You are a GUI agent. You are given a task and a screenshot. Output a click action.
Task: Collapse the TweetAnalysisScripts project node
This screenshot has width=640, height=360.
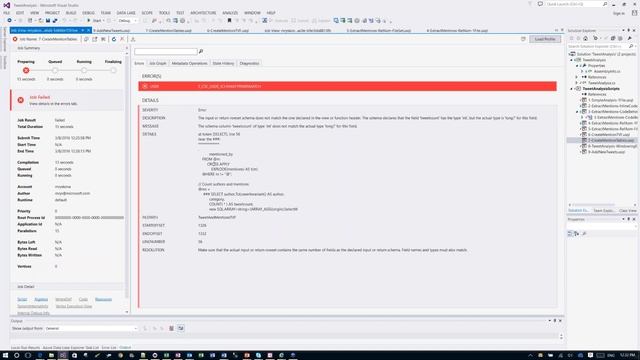point(571,89)
